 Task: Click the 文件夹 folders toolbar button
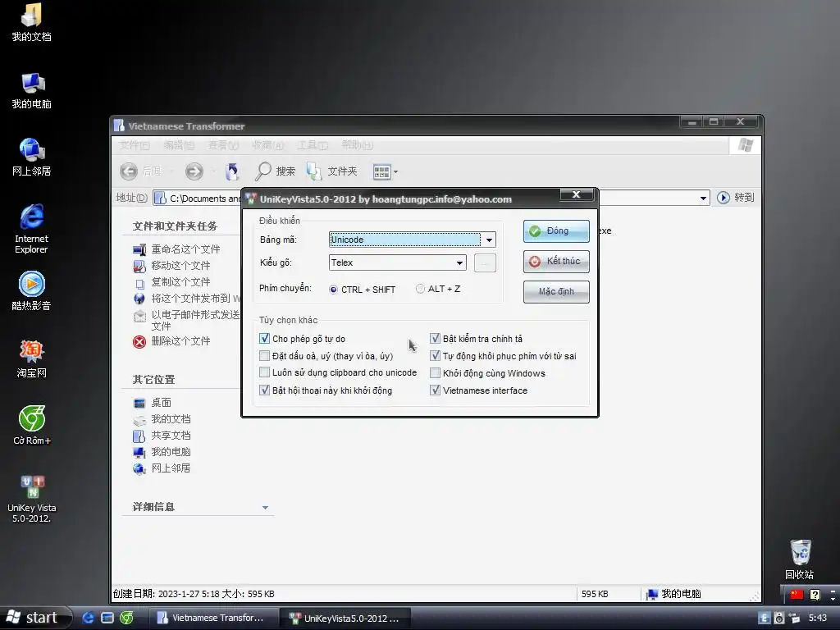[x=331, y=171]
